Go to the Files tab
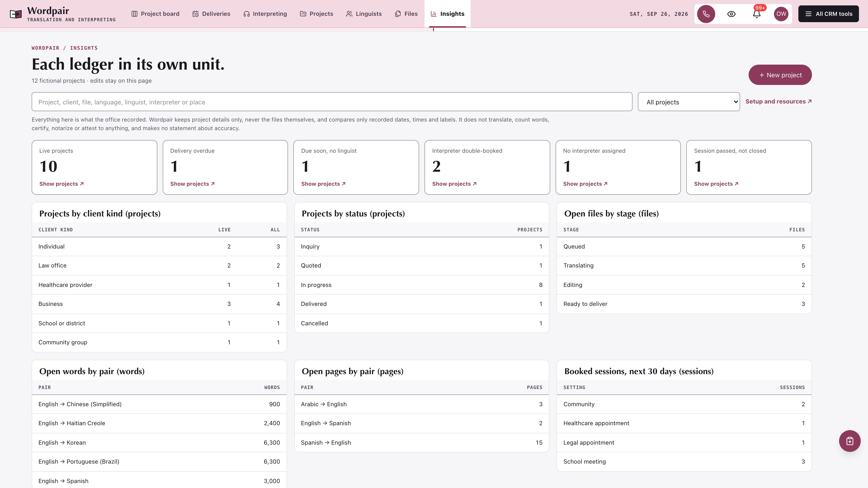 click(406, 14)
